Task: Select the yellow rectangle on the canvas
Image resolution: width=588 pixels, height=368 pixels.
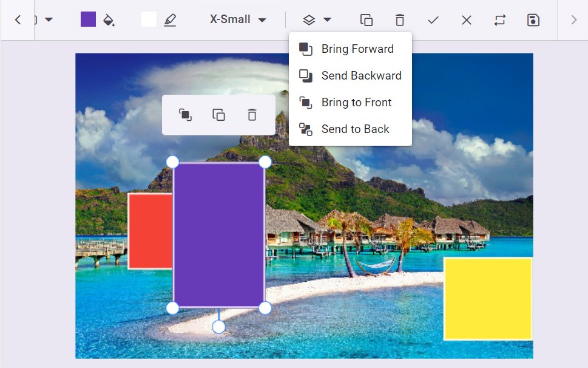Action: (x=487, y=299)
